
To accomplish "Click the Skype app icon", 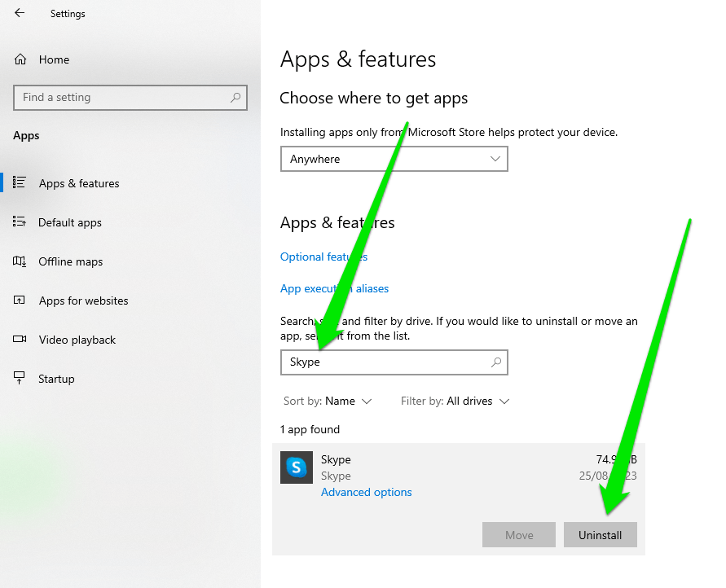I will pyautogui.click(x=297, y=467).
